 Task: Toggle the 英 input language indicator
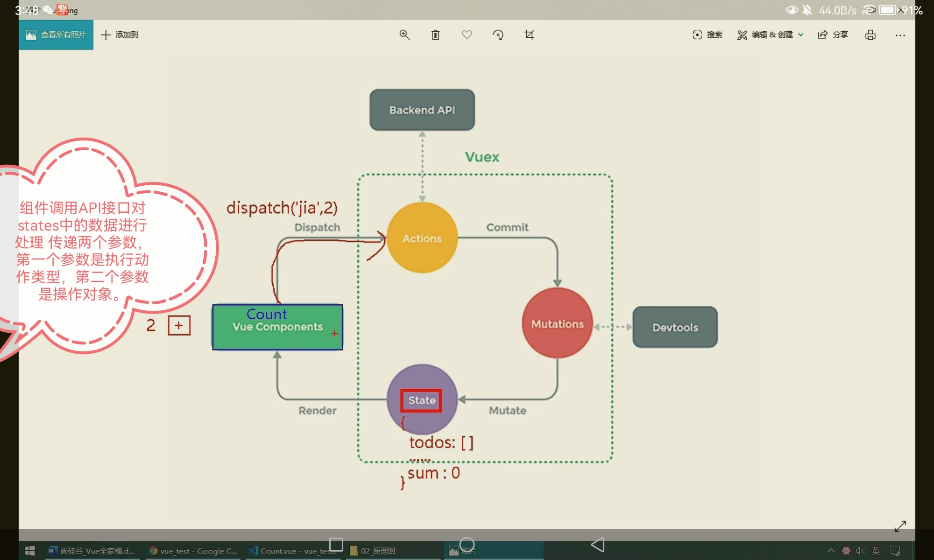pos(876,551)
